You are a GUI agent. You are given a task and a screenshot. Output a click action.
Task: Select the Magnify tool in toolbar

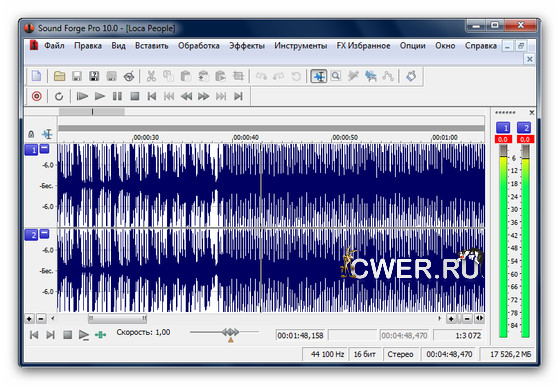tap(336, 76)
